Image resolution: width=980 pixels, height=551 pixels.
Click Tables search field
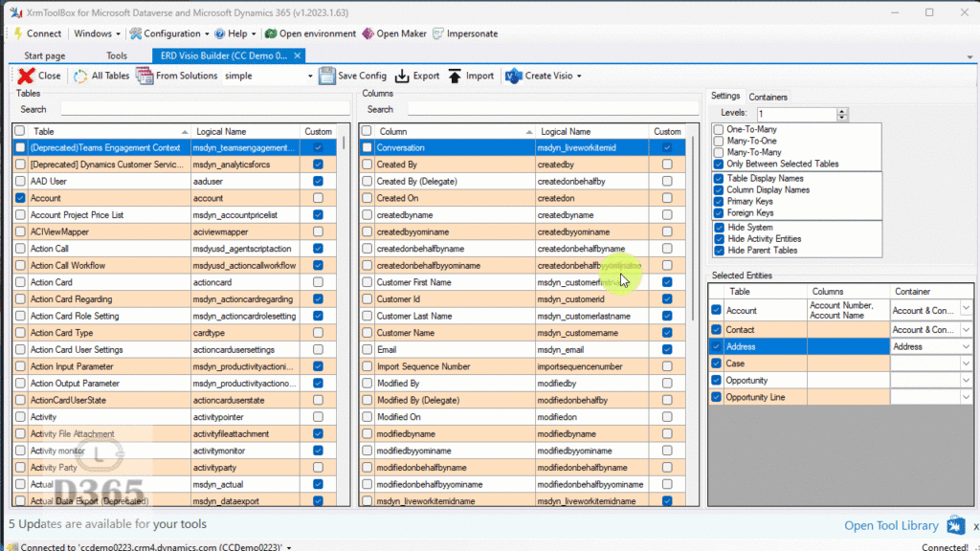coord(205,109)
